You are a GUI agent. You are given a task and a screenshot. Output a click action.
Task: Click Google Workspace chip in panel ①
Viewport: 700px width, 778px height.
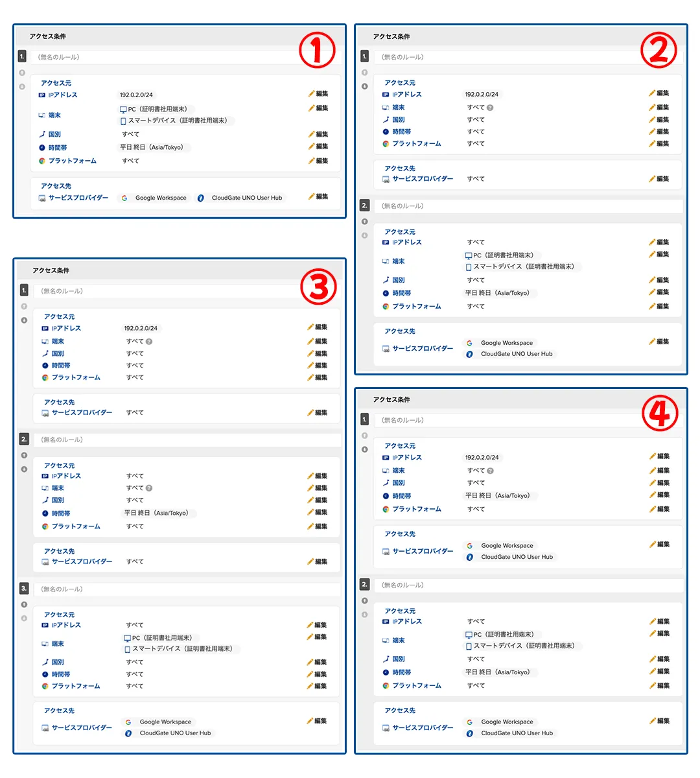(x=154, y=198)
